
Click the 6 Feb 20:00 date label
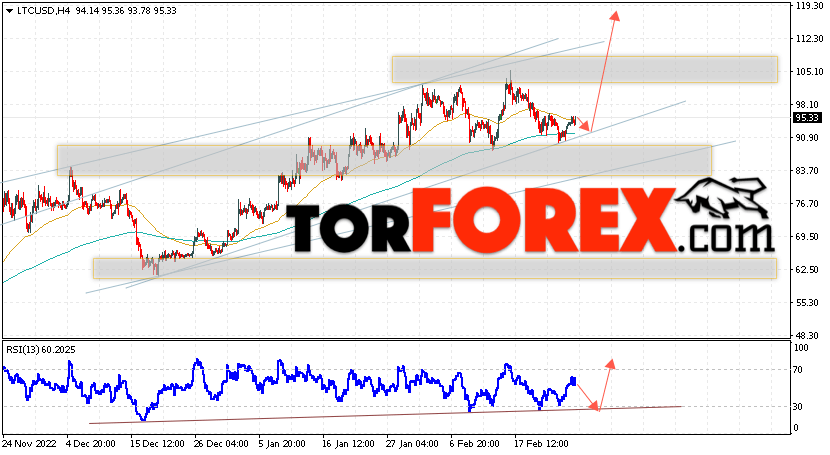pyautogui.click(x=475, y=443)
